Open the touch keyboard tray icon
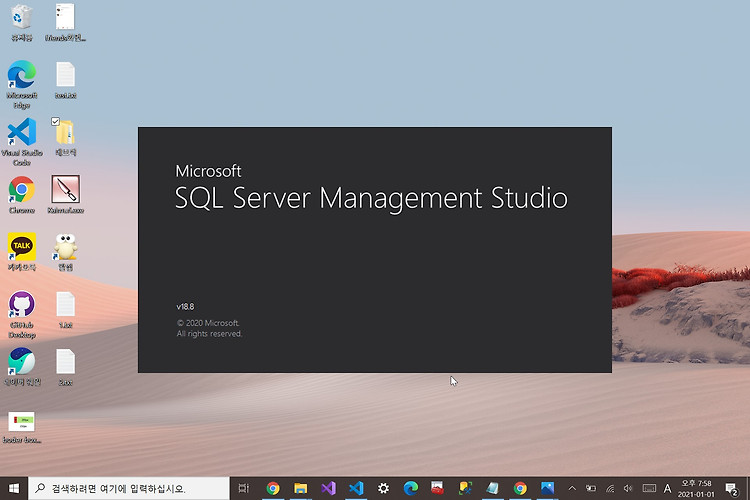 [x=649, y=489]
